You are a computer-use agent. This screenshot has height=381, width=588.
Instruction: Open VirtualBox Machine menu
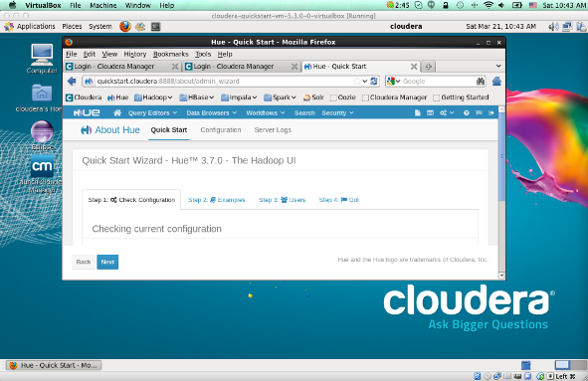click(103, 5)
